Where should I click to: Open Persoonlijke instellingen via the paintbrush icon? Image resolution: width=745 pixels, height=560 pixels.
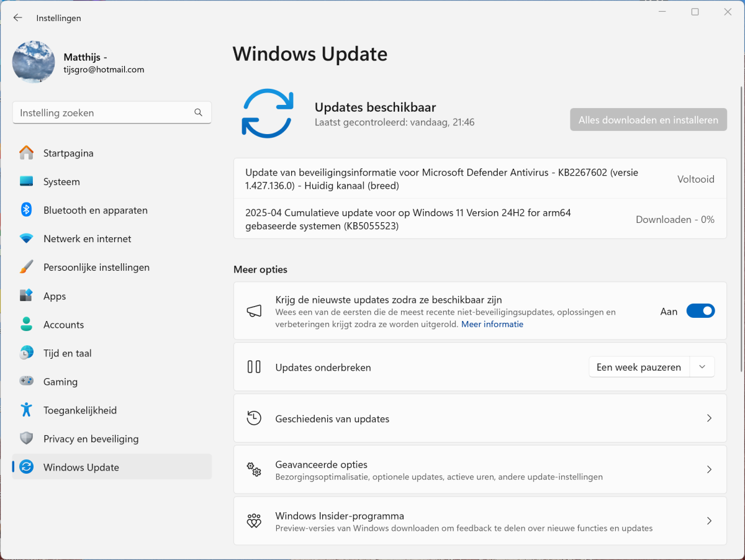click(26, 267)
